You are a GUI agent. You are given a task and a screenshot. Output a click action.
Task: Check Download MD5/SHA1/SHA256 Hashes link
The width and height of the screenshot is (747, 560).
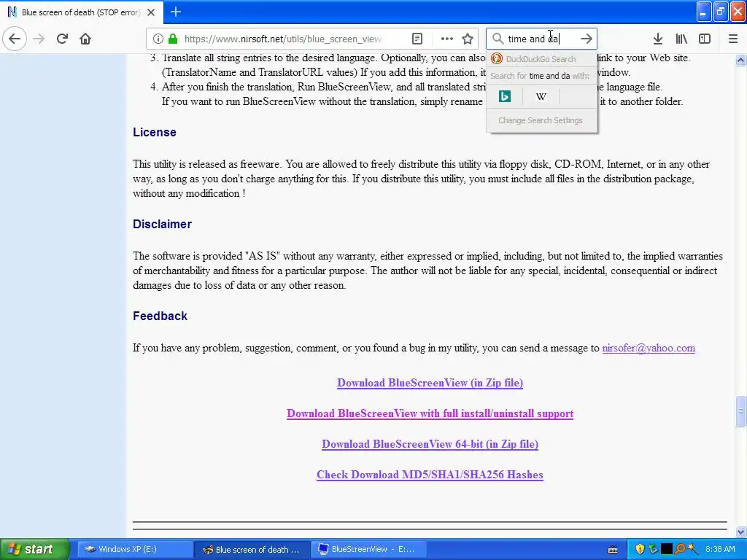[430, 475]
